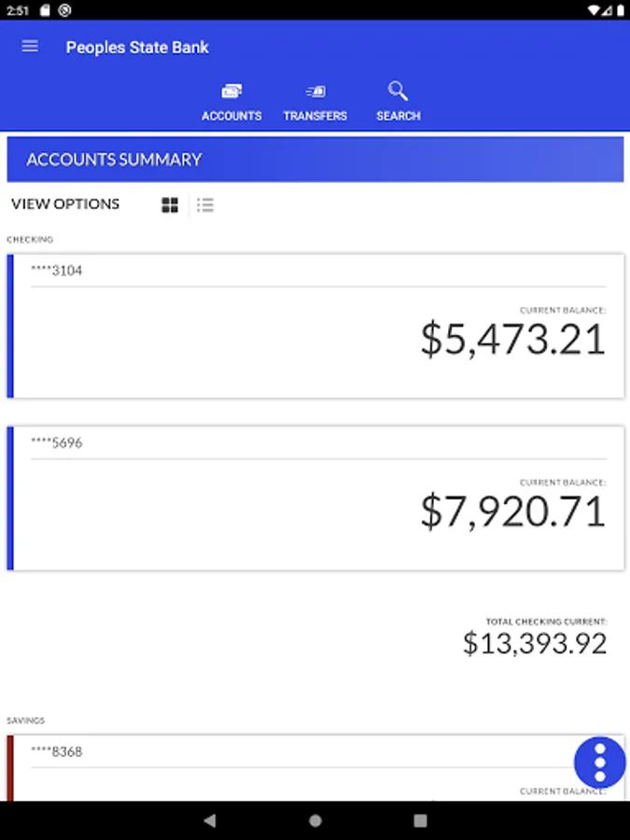The width and height of the screenshot is (630, 840).
Task: Tap the Android back navigation arrow
Action: coord(210,820)
